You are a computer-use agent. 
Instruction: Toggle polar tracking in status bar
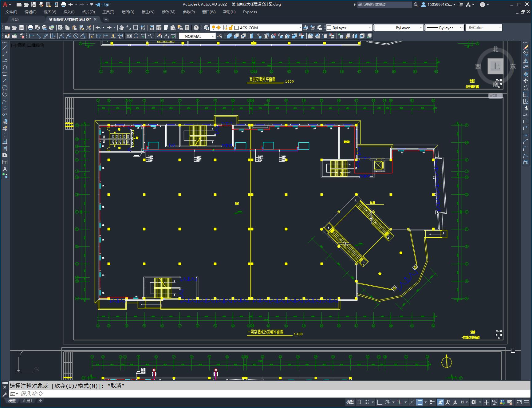click(387, 402)
